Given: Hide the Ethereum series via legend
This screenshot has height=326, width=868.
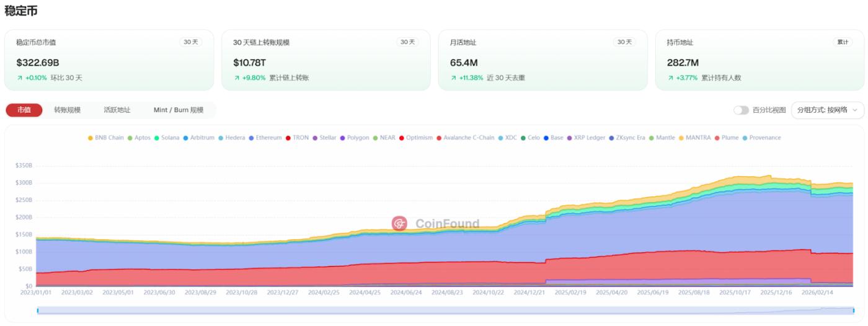Looking at the screenshot, I should pos(251,138).
